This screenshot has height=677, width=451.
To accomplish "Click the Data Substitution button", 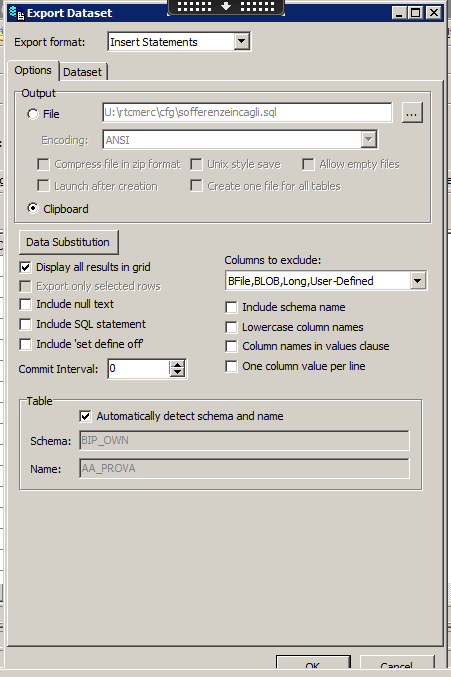I will point(68,242).
